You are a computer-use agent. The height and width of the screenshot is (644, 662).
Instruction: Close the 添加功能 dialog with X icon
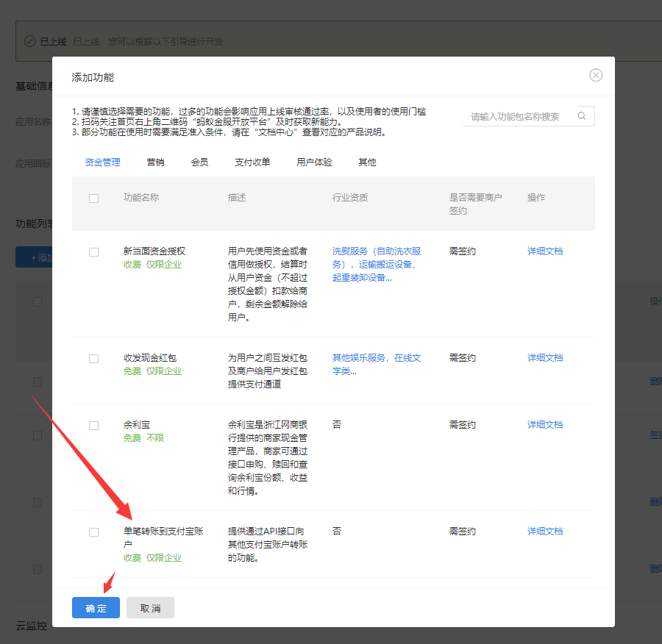(x=596, y=76)
